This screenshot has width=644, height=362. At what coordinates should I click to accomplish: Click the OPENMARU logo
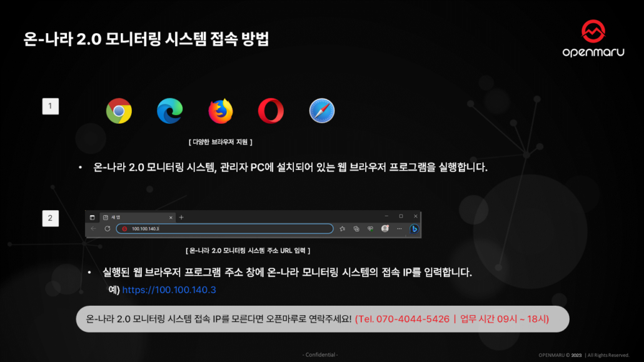pyautogui.click(x=593, y=39)
